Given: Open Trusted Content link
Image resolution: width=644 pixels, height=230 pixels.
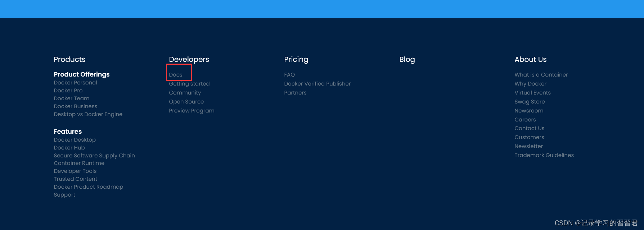Looking at the screenshot, I should (76, 179).
